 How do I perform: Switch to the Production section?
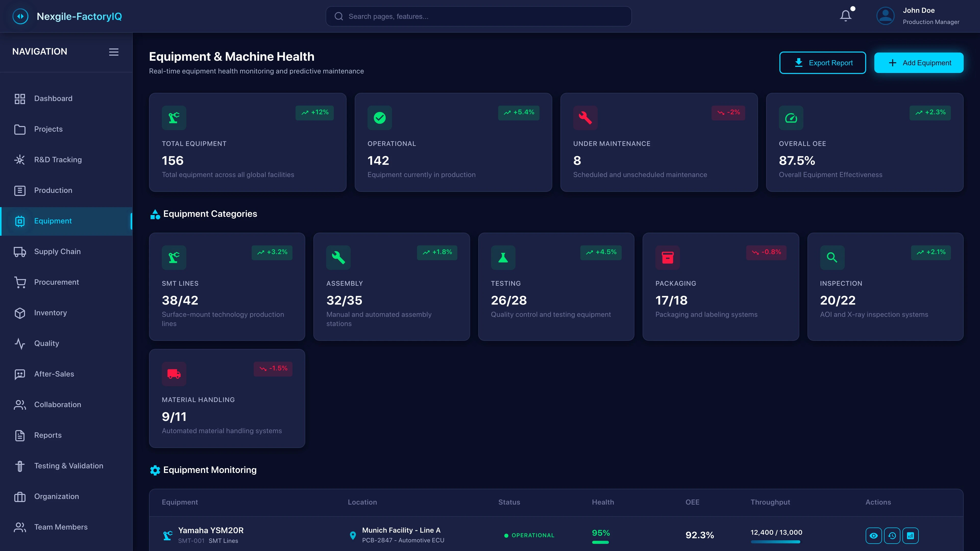click(x=53, y=191)
